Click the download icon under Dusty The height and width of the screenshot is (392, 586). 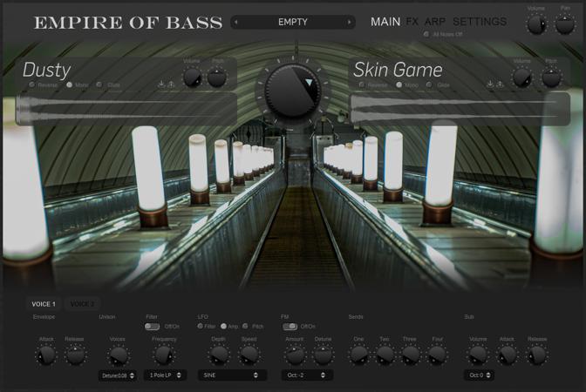161,84
